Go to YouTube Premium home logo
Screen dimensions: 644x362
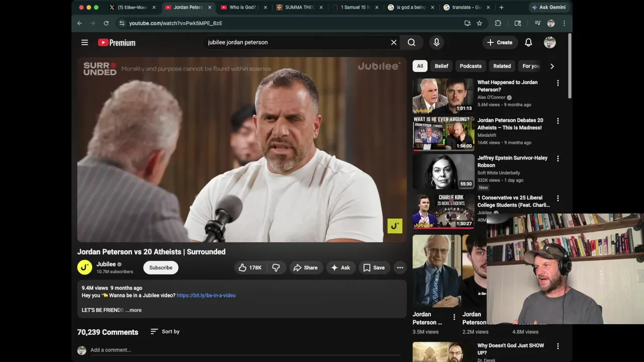[117, 43]
